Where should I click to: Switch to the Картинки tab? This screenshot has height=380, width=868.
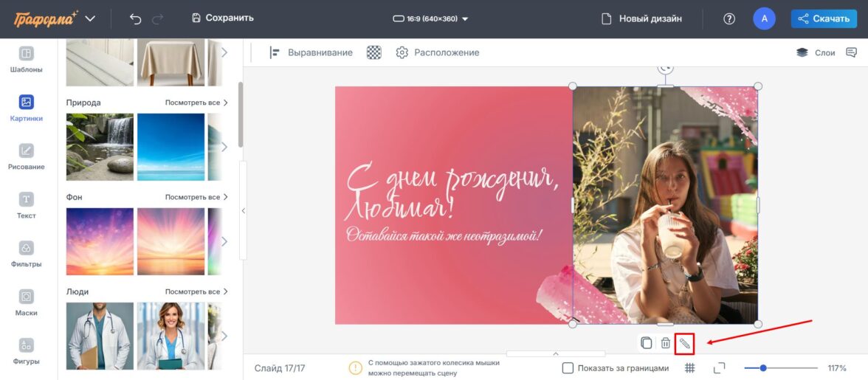(26, 108)
